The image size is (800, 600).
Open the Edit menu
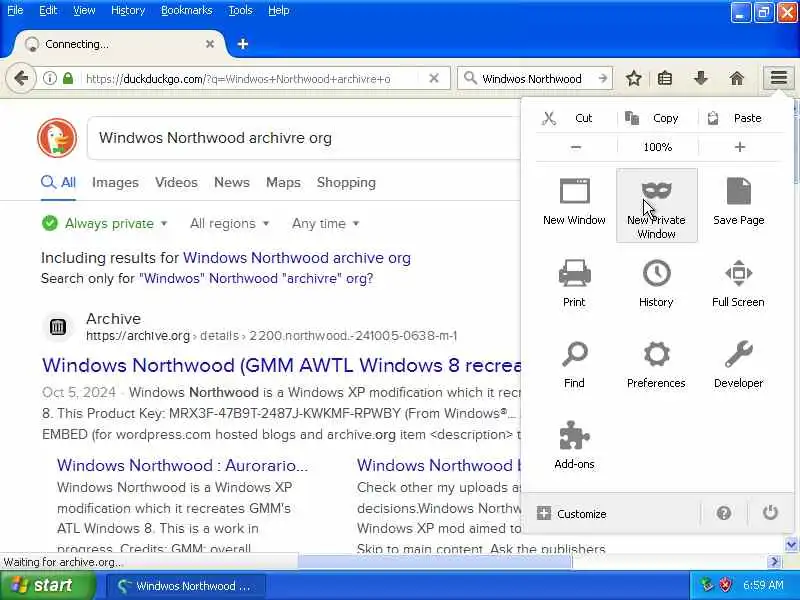(x=48, y=10)
